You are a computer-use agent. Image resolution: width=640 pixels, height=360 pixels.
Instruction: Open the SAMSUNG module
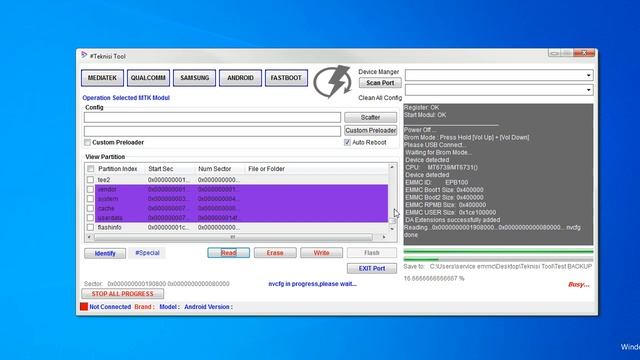[194, 78]
